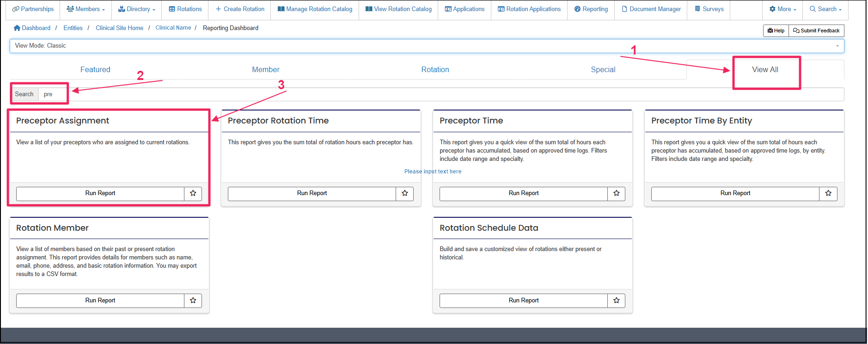
Task: Click the 'Please input text here' text
Action: click(x=433, y=172)
